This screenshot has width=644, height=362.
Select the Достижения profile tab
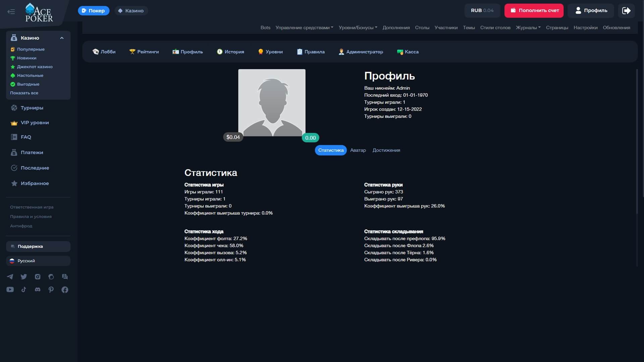click(386, 150)
